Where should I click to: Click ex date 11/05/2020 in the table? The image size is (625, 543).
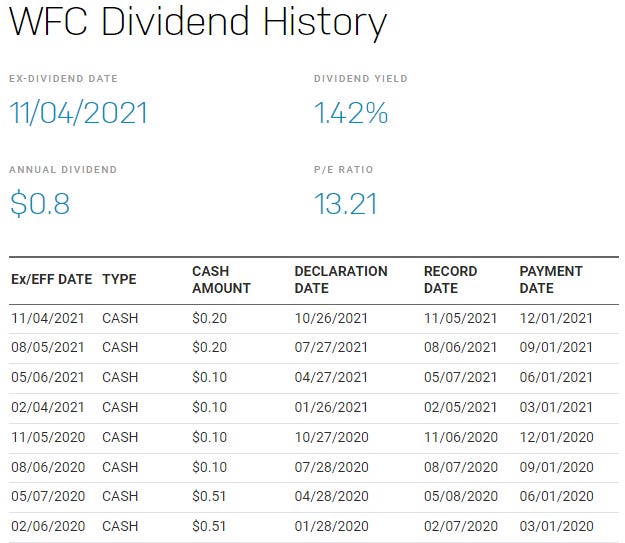point(48,437)
